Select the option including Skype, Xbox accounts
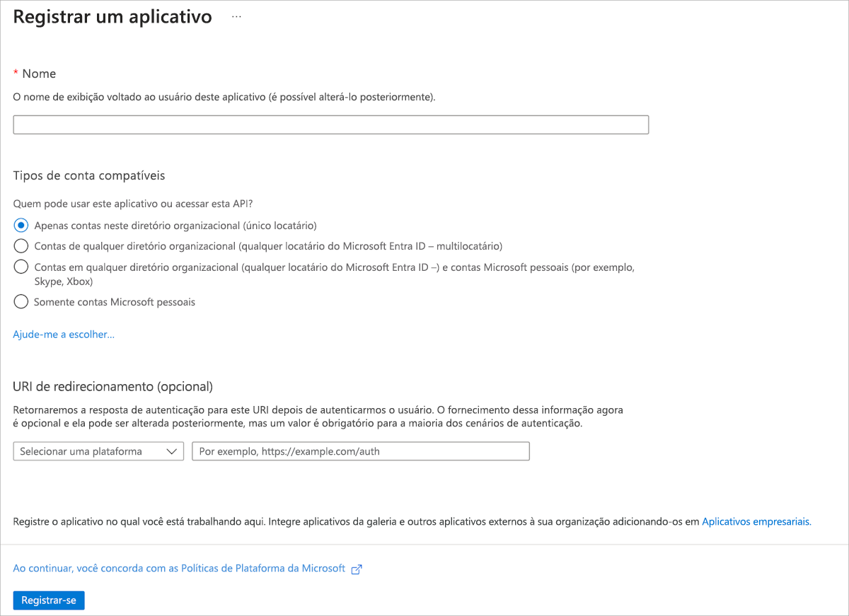The image size is (849, 616). pos(21,267)
